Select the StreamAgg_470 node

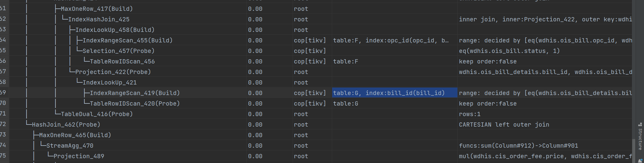click(70, 146)
